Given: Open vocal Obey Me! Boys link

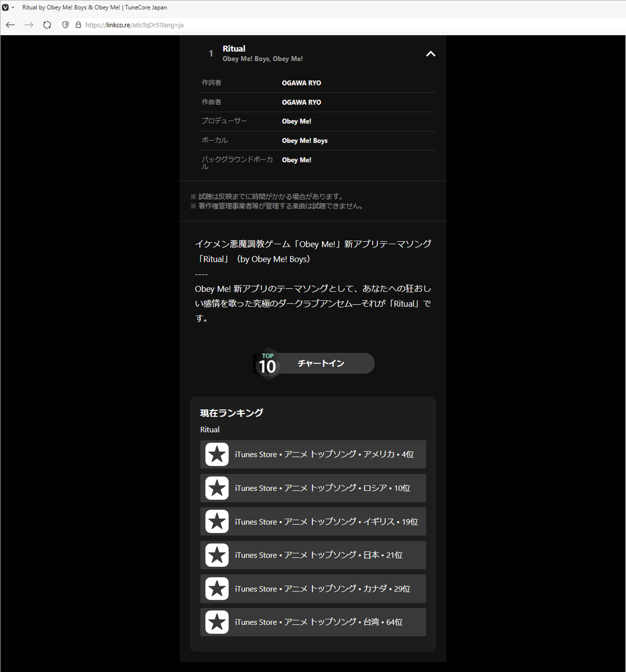Looking at the screenshot, I should click(x=305, y=141).
